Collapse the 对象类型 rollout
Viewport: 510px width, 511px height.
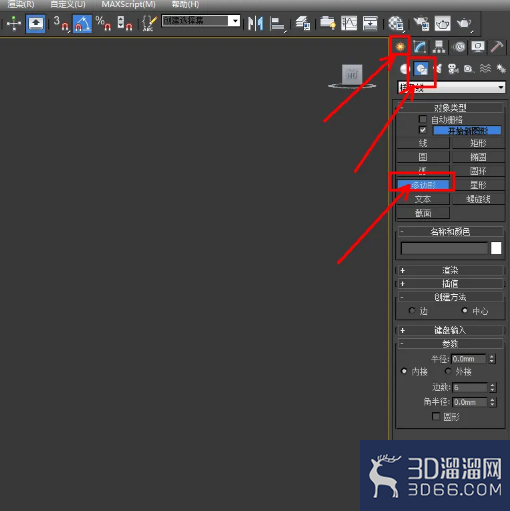pyautogui.click(x=450, y=108)
